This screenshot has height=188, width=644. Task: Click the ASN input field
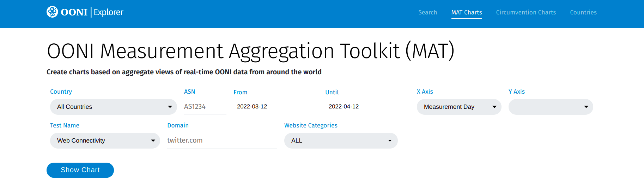click(x=205, y=107)
